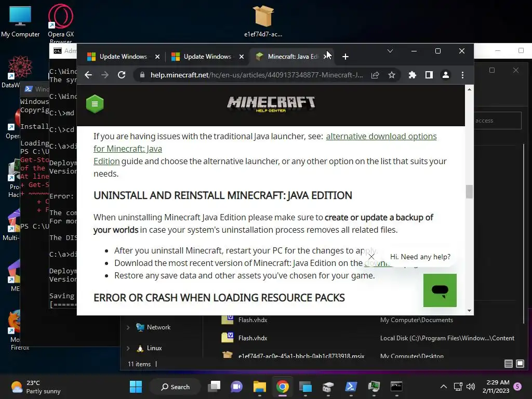
Task: Select the Firefox desktop shortcut
Action: [x=15, y=329]
